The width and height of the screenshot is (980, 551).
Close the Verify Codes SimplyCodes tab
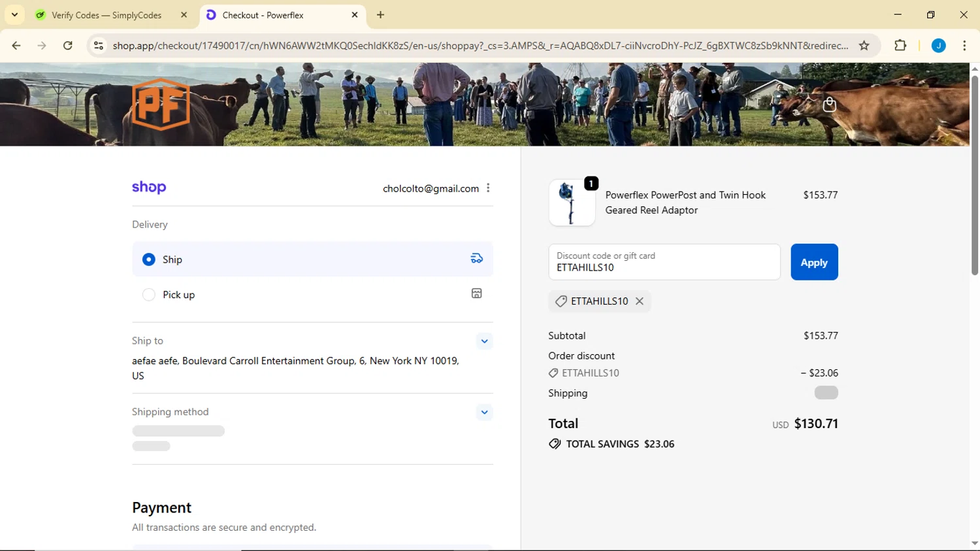point(184,15)
